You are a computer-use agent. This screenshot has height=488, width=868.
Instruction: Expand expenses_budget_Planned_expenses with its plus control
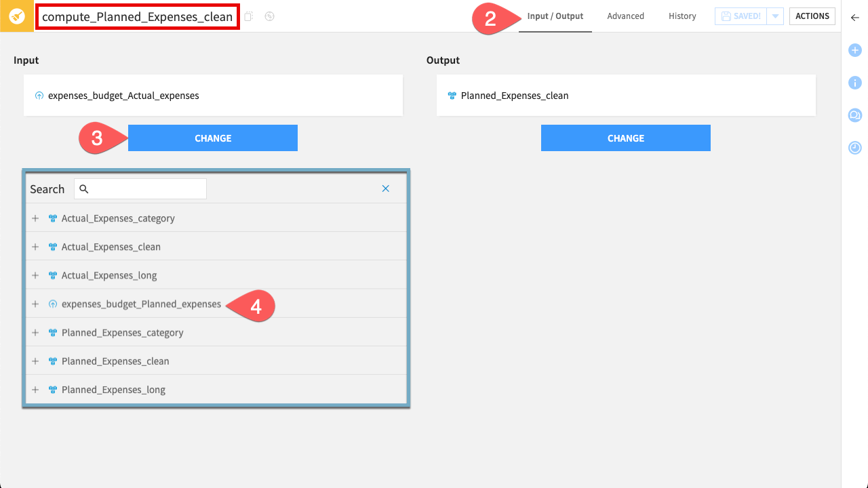(35, 304)
